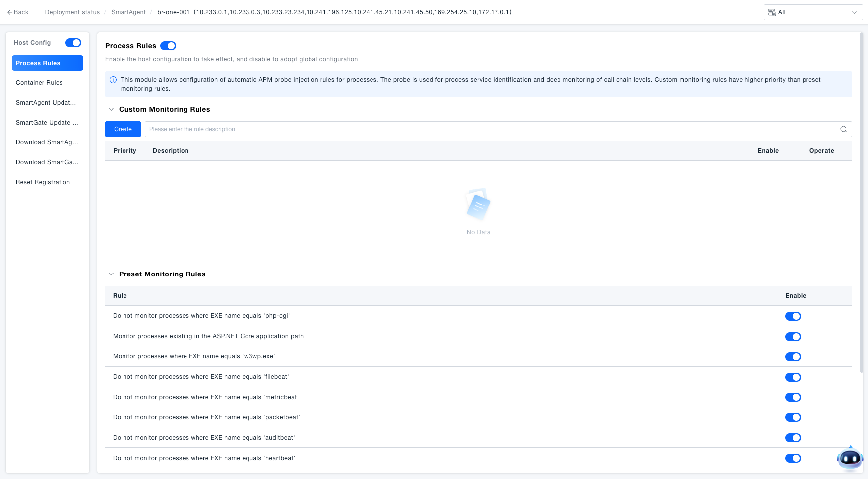Toggle the 'packetbeat' preset rule switch
Image resolution: width=868 pixels, height=479 pixels.
[x=793, y=417]
